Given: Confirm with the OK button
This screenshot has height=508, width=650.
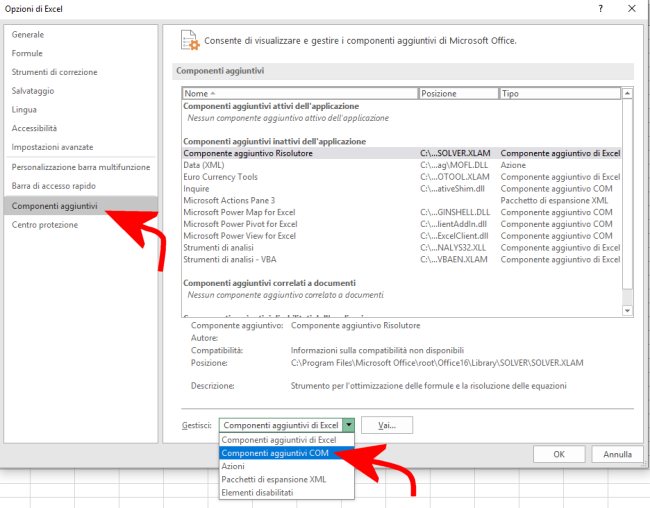Looking at the screenshot, I should [559, 454].
